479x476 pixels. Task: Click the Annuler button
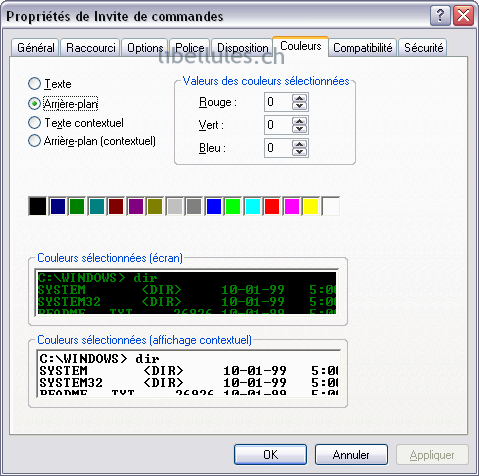point(351,454)
